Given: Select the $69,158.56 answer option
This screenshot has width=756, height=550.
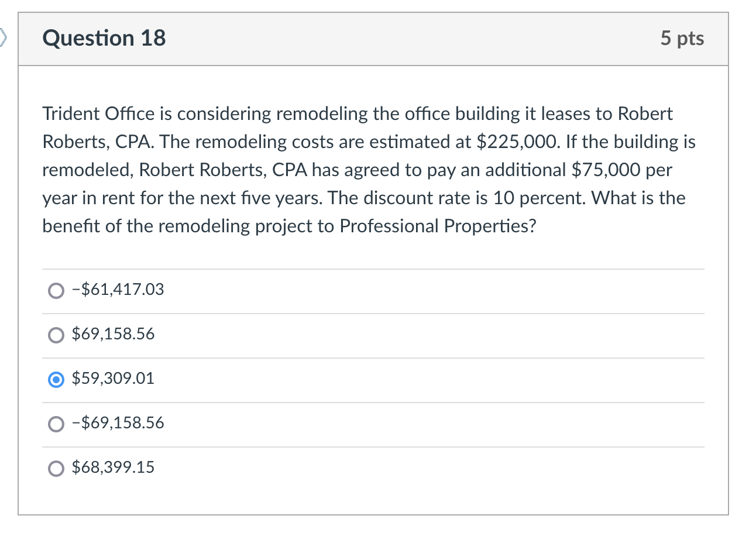Looking at the screenshot, I should pos(56,335).
